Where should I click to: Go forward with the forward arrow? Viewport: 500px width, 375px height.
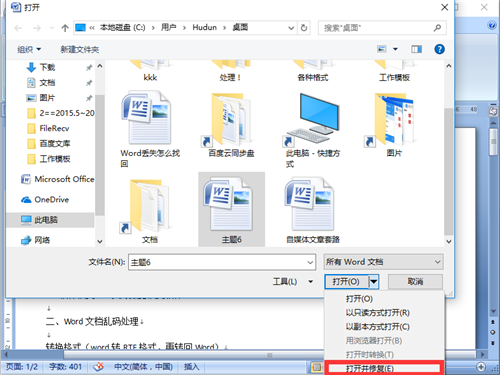click(37, 28)
